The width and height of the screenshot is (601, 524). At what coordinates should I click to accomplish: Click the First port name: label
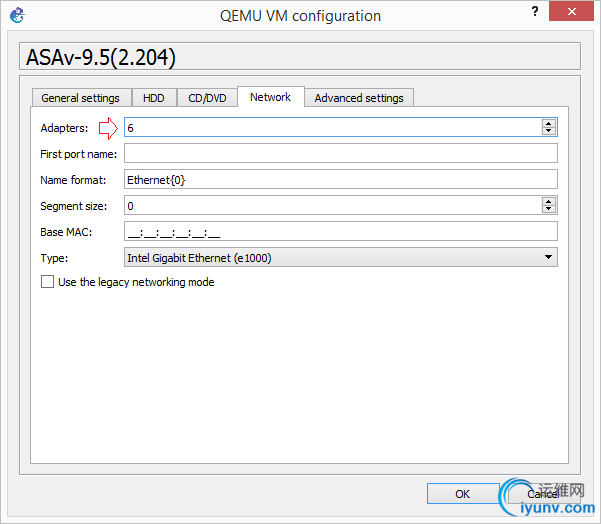click(x=79, y=154)
